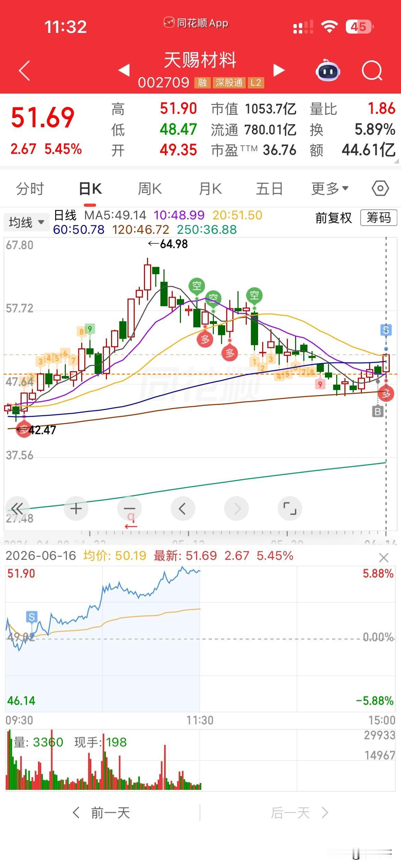Open the 筹码 chip distribution button
The height and width of the screenshot is (868, 401).
(x=379, y=218)
